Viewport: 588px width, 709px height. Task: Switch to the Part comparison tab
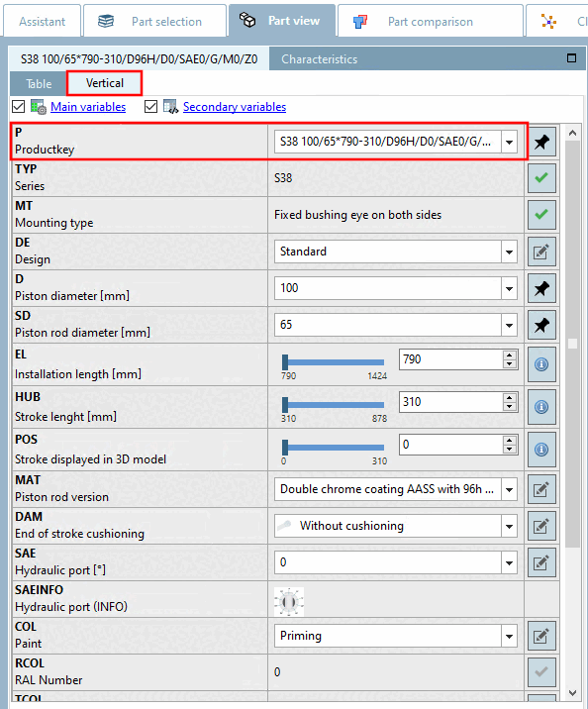(431, 21)
